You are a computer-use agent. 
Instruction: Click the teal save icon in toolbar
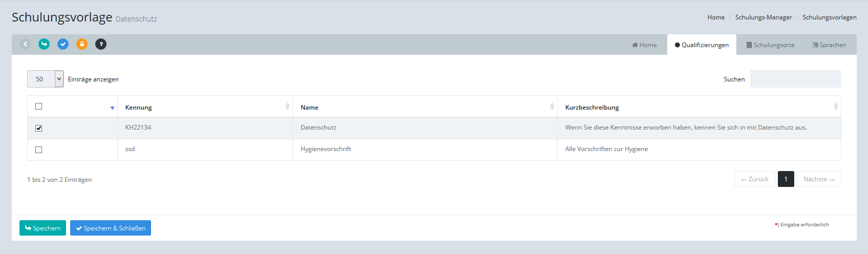(44, 44)
